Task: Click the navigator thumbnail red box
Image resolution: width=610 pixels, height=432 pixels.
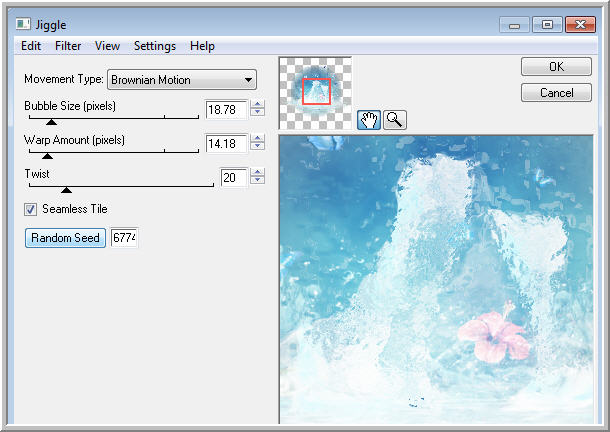Action: 316,91
